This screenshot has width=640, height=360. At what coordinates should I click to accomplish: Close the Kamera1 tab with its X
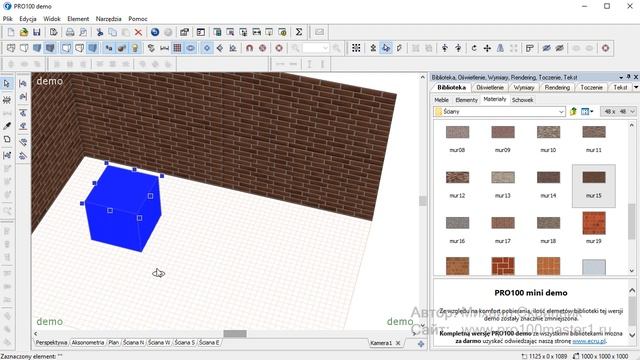tap(398, 343)
